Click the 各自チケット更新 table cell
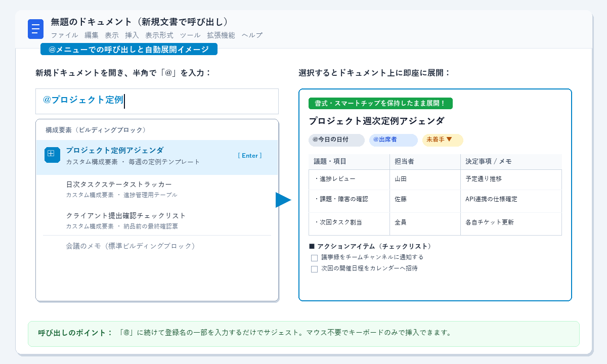 pos(511,224)
